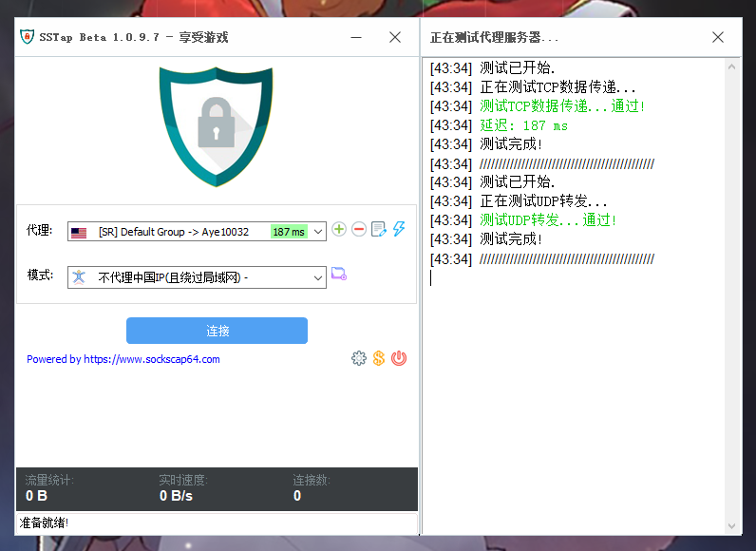Open the sockscap64.com Powered by link
The image size is (756, 551).
coord(123,359)
